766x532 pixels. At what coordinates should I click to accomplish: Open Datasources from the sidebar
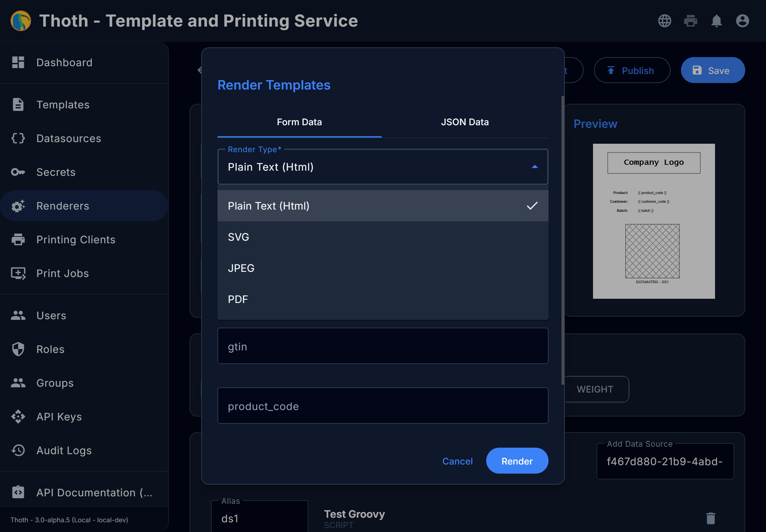pyautogui.click(x=84, y=138)
